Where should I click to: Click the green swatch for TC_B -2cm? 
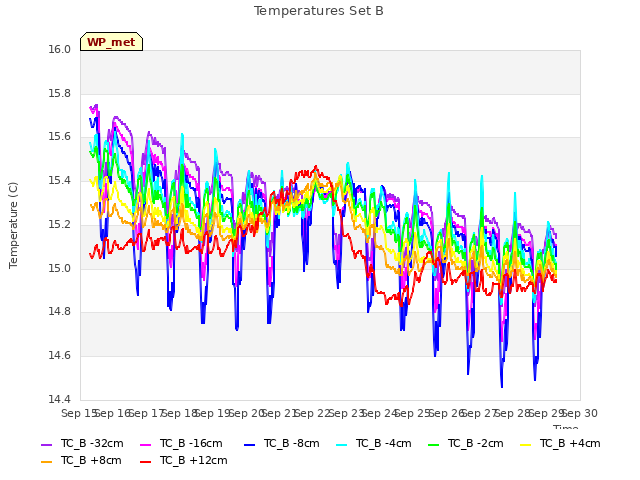pyautogui.click(x=433, y=444)
